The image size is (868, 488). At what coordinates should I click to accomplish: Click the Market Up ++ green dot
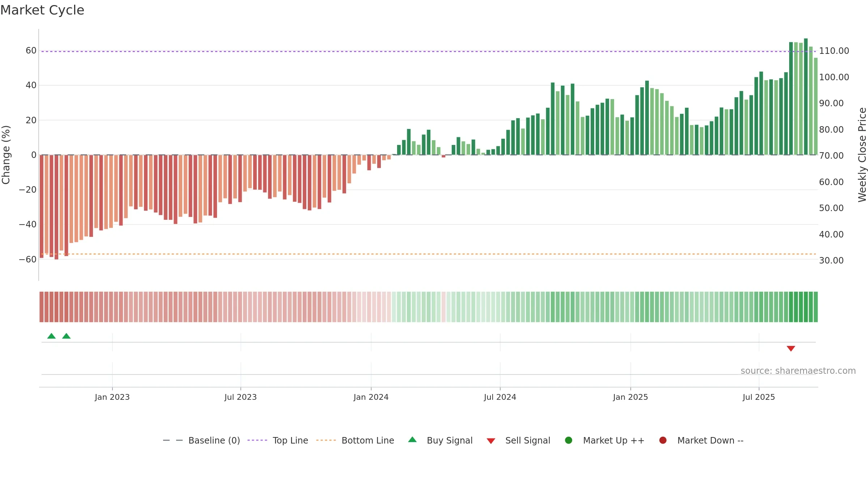click(569, 440)
